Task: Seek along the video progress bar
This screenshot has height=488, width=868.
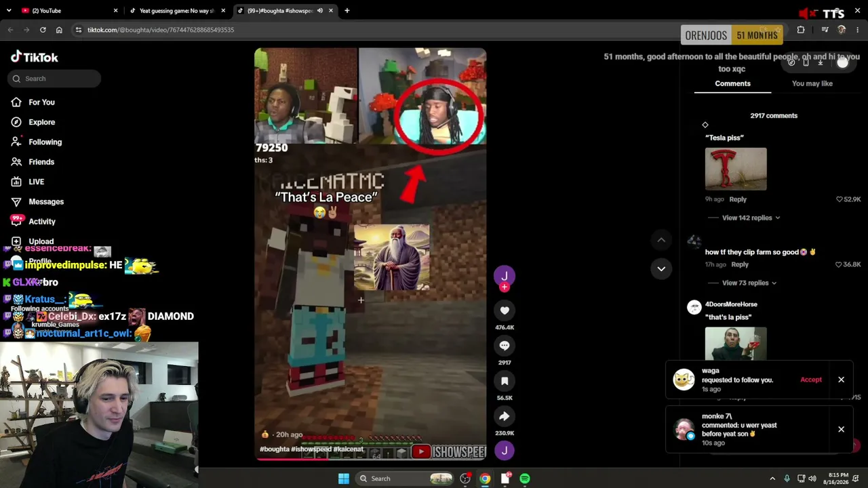Action: [370, 458]
